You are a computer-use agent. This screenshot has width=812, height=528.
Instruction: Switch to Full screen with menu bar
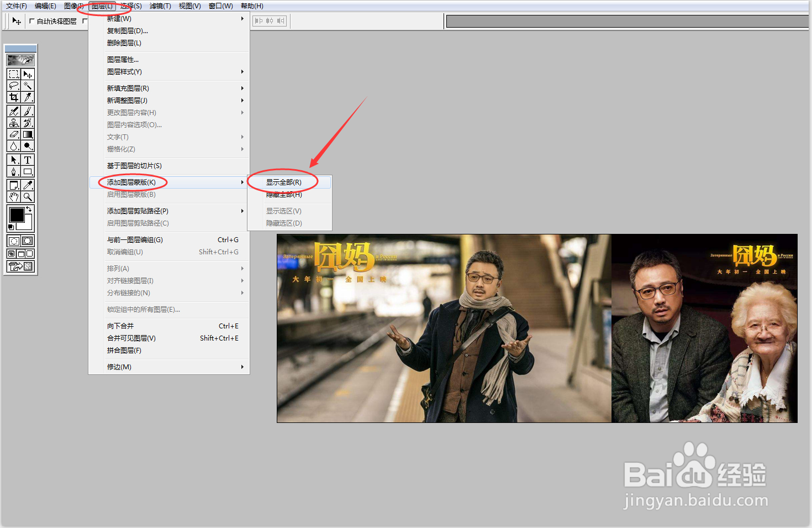click(x=21, y=254)
